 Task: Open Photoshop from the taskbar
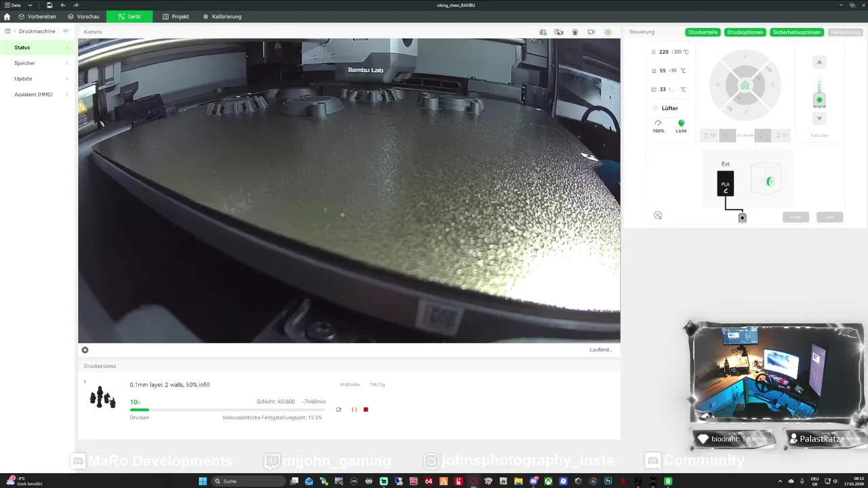pos(608,481)
